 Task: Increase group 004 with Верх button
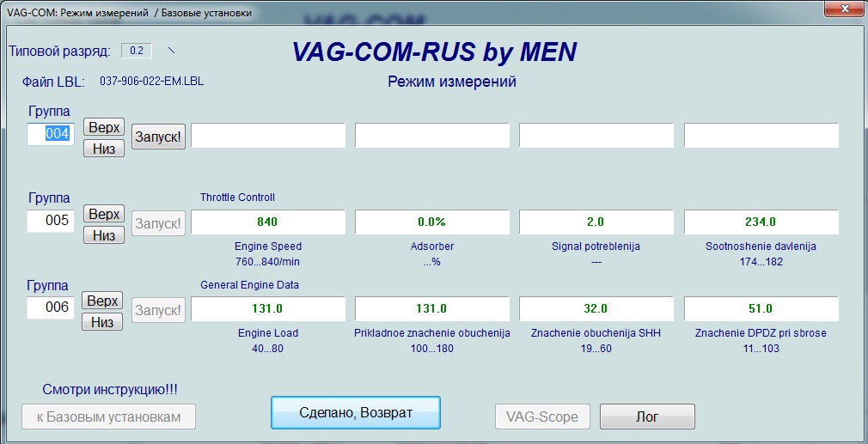click(104, 126)
